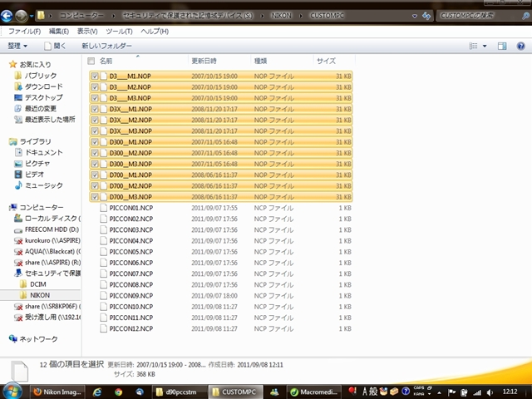Collapse the コンピューター tree node
Screen dimensions: 532x399
[11, 207]
